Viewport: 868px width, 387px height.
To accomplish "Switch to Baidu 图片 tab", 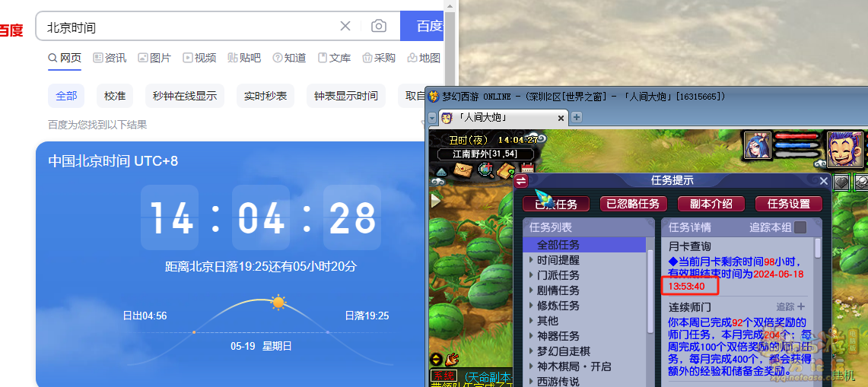I will (154, 58).
